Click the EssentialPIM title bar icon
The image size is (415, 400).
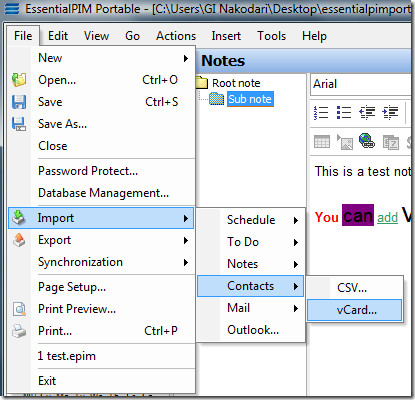coord(12,8)
